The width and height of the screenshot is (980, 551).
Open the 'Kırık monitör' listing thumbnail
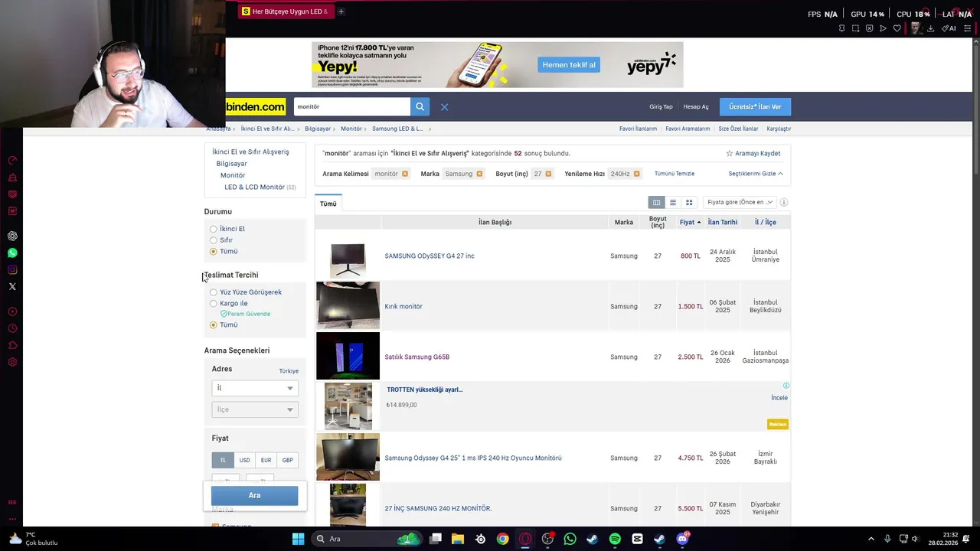[x=348, y=305]
